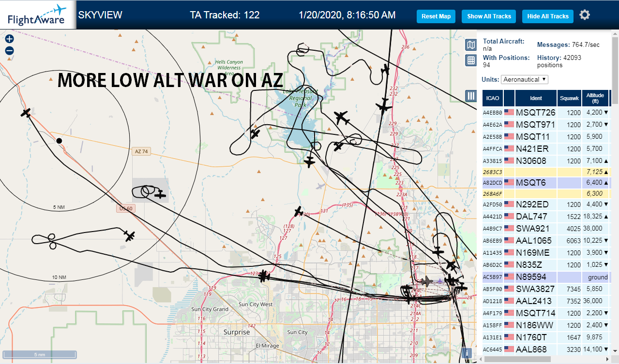This screenshot has height=364, width=619.
Task: Select the aircraft icon inside the 5 NM ring
Action: click(x=26, y=113)
